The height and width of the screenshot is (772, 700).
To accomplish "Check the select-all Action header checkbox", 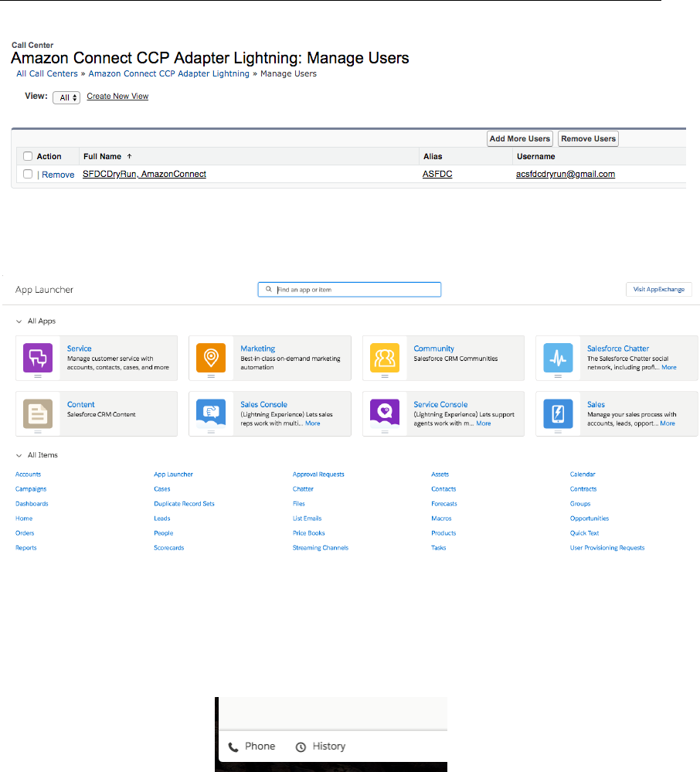I will [28, 156].
